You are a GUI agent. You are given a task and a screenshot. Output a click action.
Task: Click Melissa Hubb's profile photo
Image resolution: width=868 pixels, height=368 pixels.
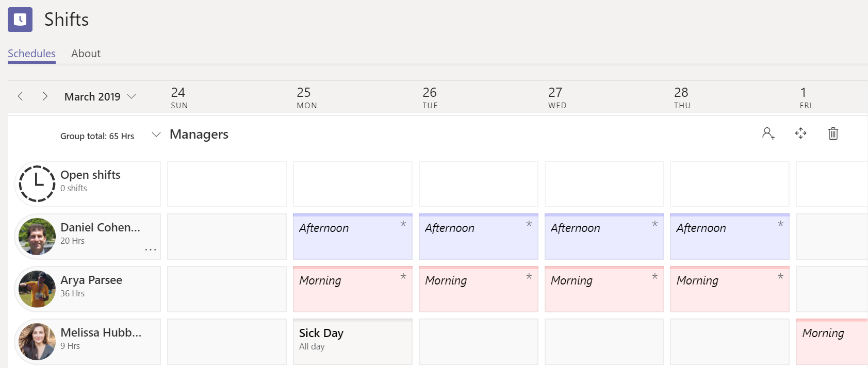37,341
